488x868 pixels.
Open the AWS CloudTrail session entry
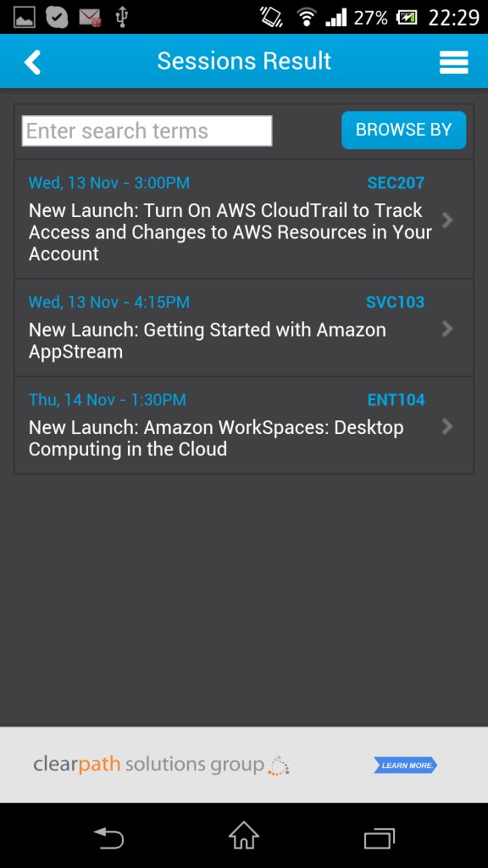point(244,220)
